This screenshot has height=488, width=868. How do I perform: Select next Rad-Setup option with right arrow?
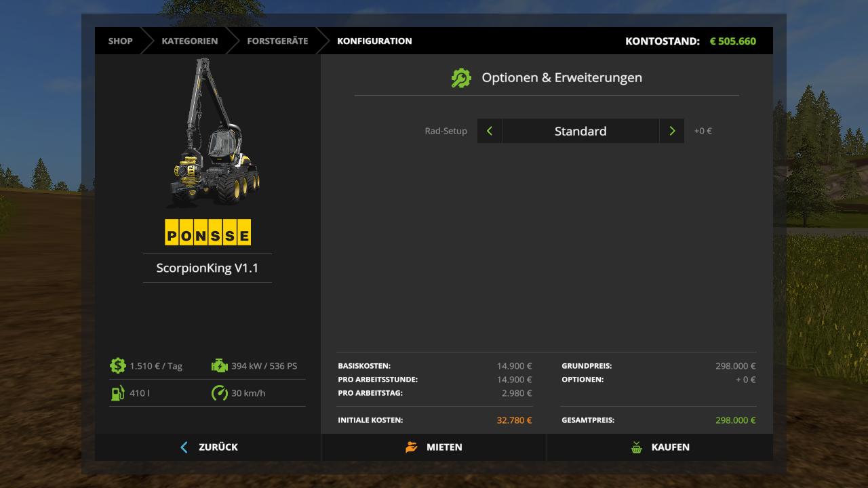[672, 131]
